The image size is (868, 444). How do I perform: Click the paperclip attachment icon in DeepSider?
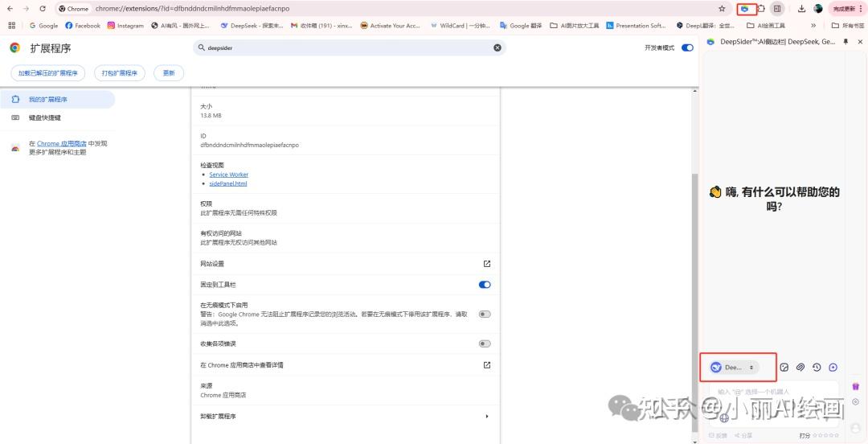pos(800,367)
